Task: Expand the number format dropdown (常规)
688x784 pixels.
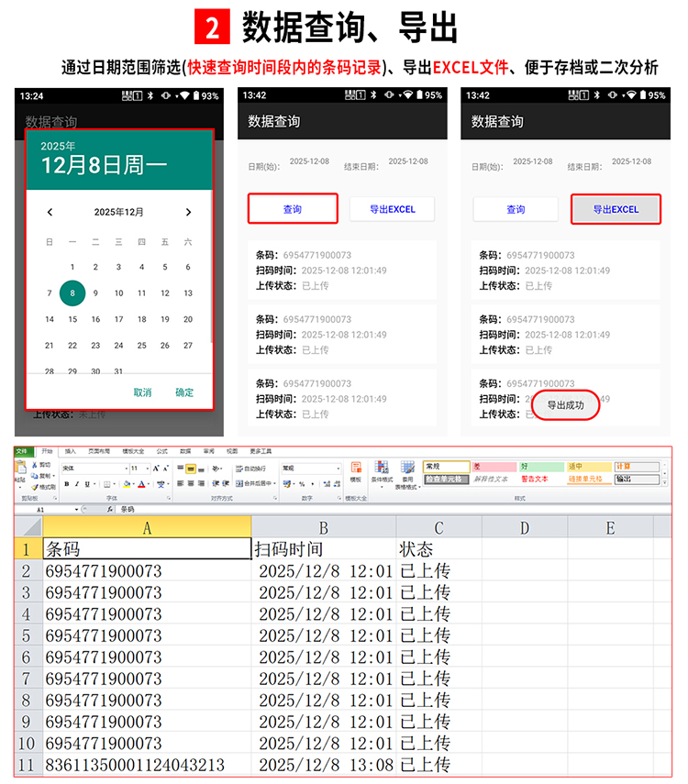Action: pos(338,469)
